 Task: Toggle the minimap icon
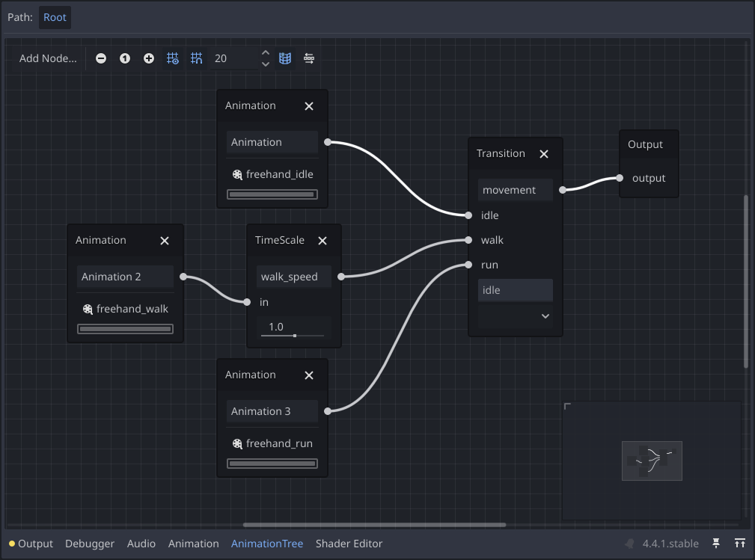[x=285, y=58]
